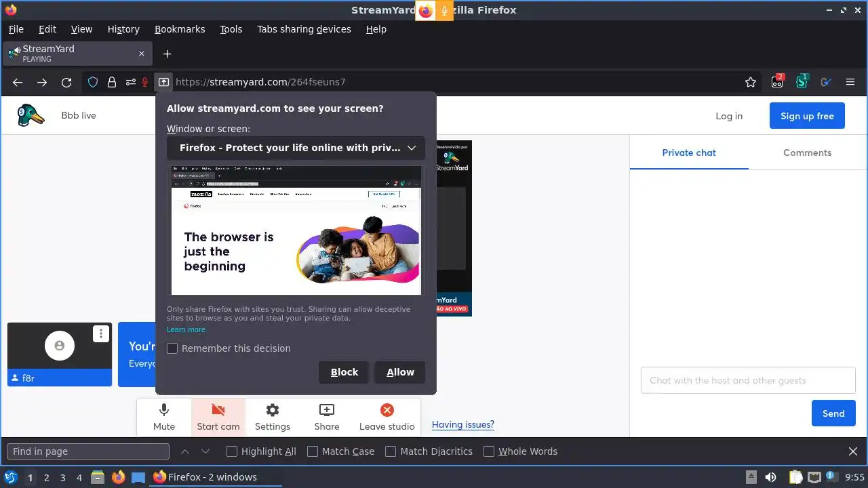Screen dimensions: 868x488
Task: Switch to the Comments tab
Action: pyautogui.click(x=807, y=152)
